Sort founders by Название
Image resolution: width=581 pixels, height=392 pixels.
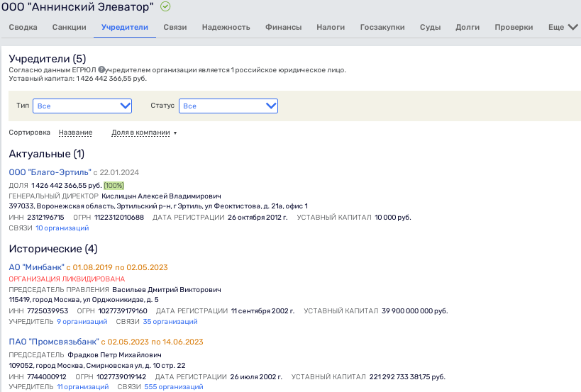point(76,133)
